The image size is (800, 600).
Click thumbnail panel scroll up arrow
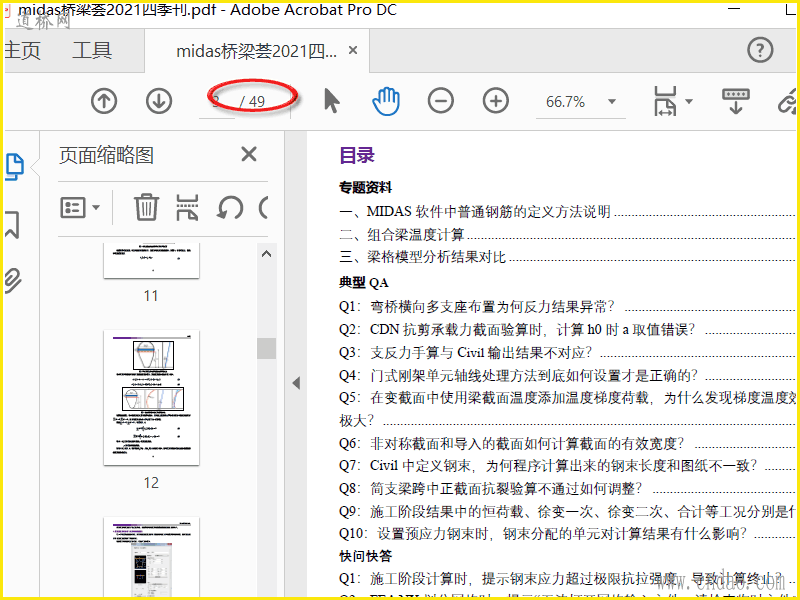266,254
